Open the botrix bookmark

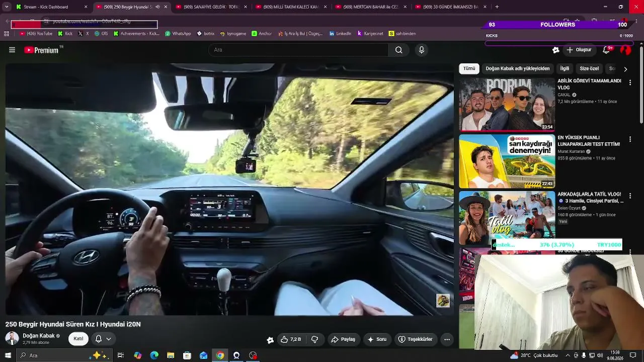click(x=205, y=34)
